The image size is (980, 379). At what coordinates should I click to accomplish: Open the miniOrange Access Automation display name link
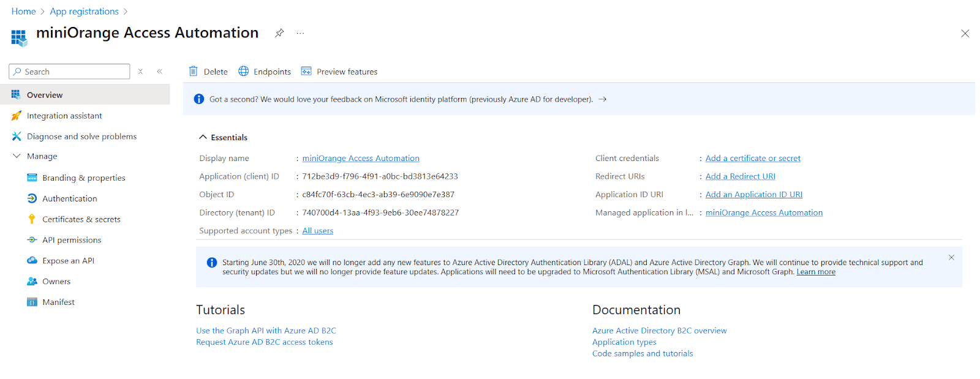361,158
